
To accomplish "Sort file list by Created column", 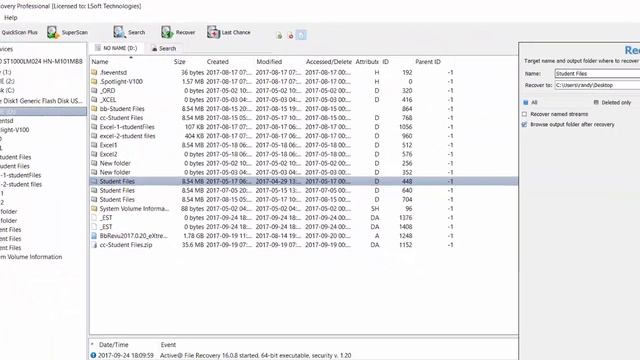I will 218,62.
